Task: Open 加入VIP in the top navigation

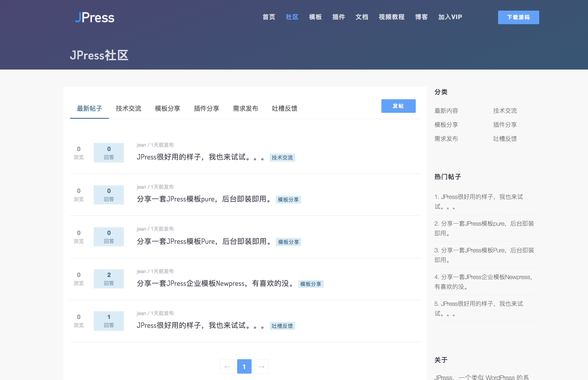Action: (450, 17)
